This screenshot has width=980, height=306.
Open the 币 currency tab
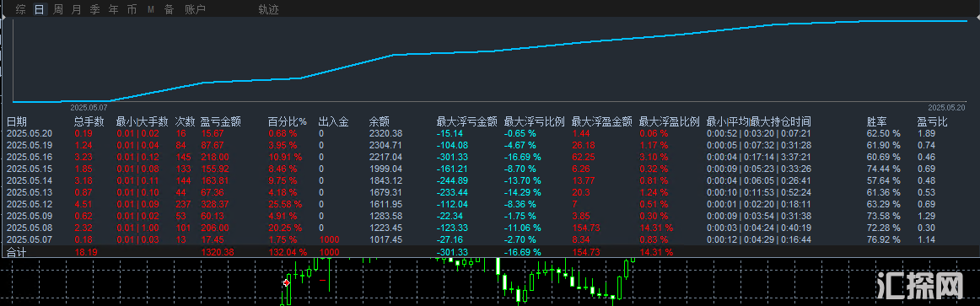pos(132,9)
